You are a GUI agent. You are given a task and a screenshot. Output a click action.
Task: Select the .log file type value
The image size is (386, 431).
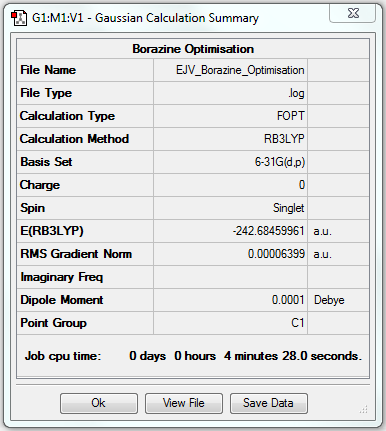click(x=296, y=93)
